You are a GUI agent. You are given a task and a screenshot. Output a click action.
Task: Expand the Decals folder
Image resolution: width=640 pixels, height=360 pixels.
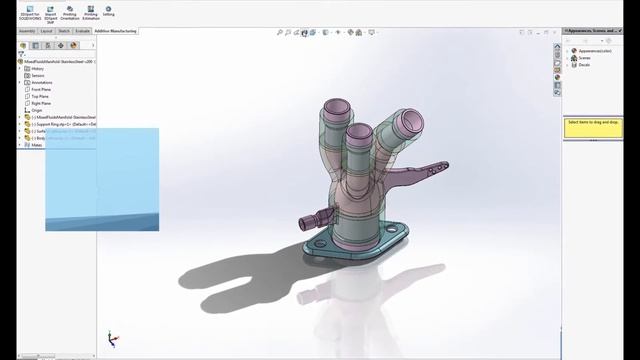(567, 65)
